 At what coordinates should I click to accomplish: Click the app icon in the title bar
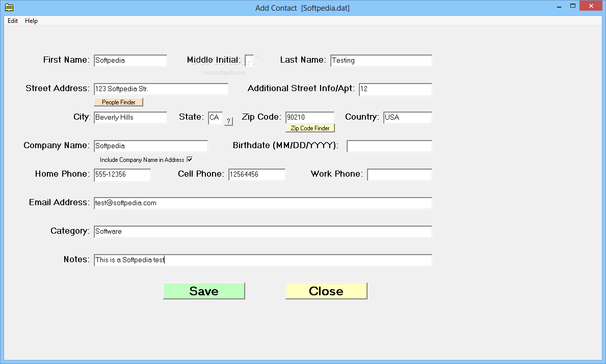[9, 8]
